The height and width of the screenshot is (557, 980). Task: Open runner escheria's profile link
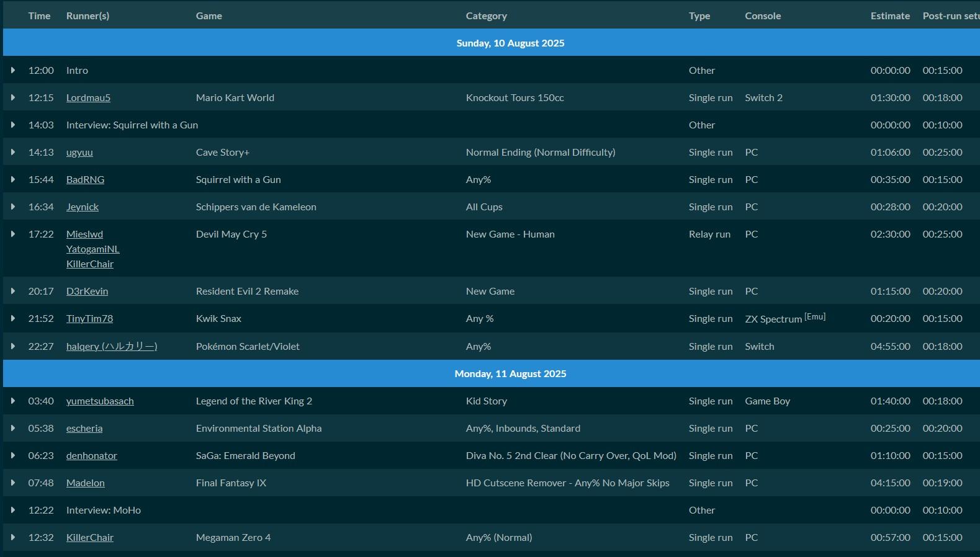pos(84,428)
